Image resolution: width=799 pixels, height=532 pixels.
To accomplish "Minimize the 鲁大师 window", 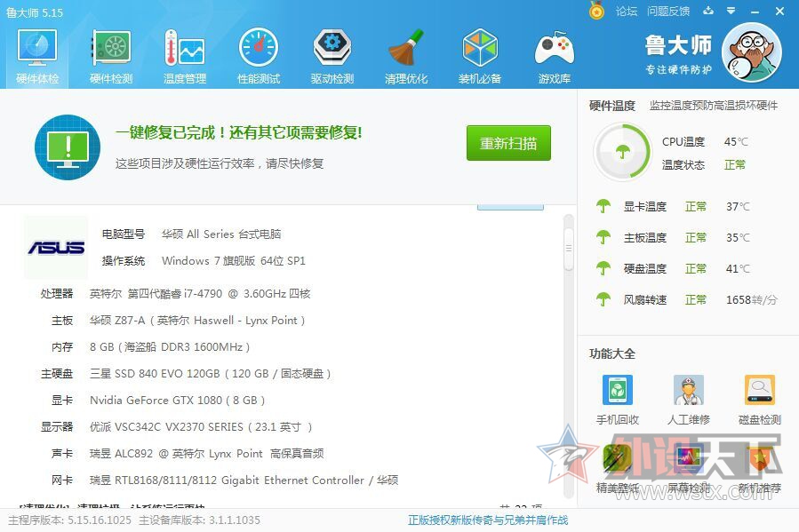I will click(x=755, y=12).
